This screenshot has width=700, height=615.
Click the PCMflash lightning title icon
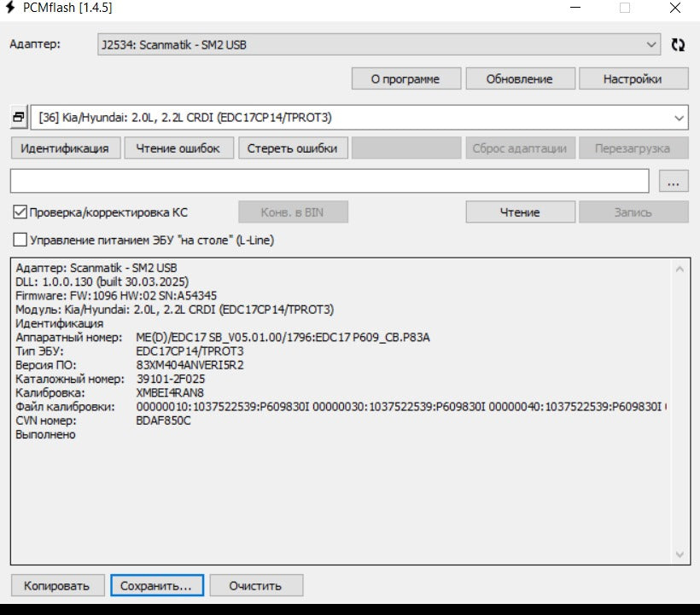11,8
